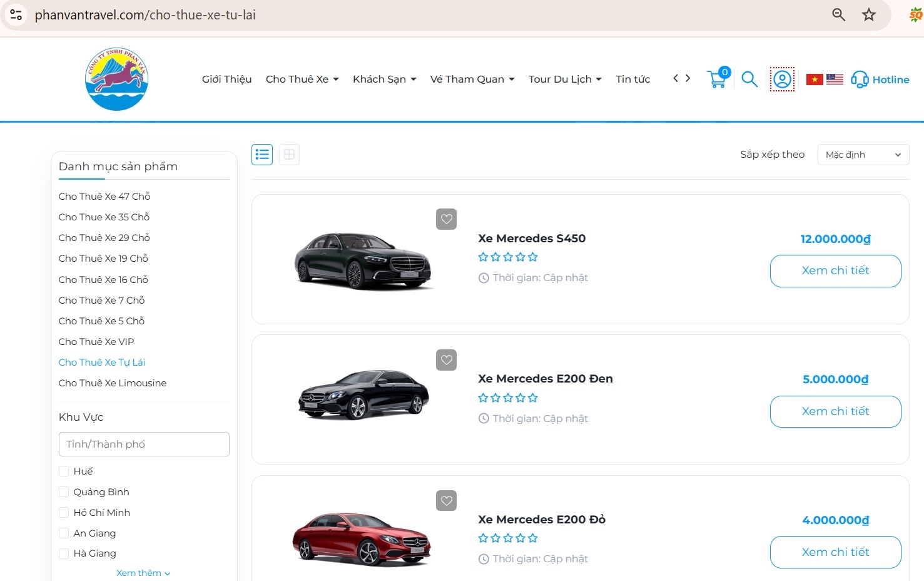This screenshot has height=581, width=924.
Task: Open the Giới Thiệu menu item
Action: pos(226,80)
